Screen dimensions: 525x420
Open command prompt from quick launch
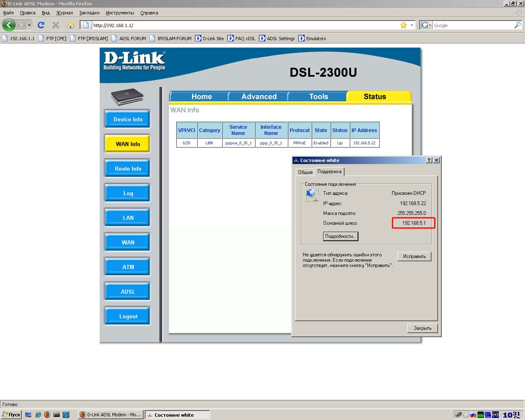click(x=57, y=415)
